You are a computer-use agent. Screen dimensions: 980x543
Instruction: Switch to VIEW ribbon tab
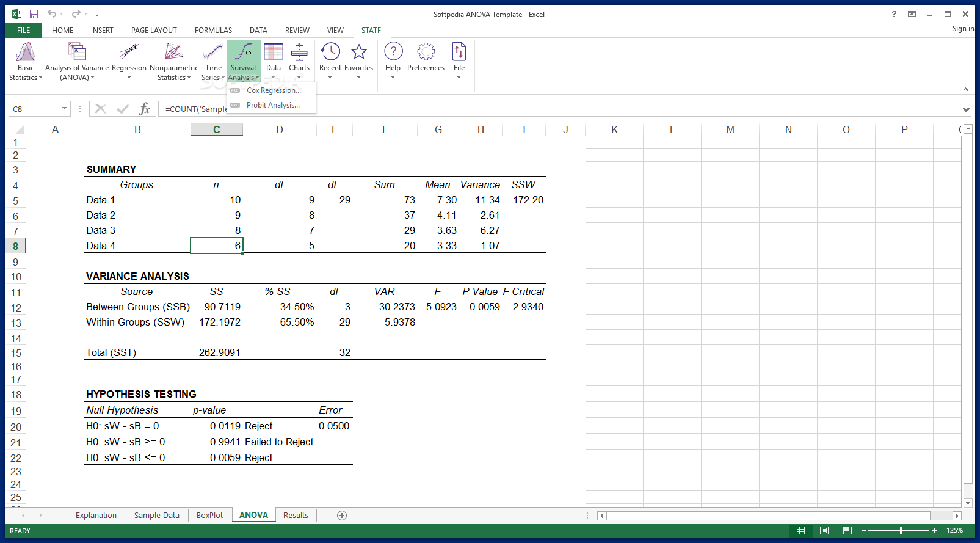tap(335, 30)
